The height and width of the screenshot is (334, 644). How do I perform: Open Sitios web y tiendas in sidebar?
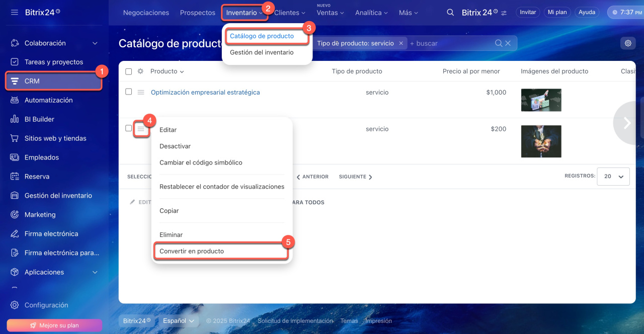[x=55, y=138]
